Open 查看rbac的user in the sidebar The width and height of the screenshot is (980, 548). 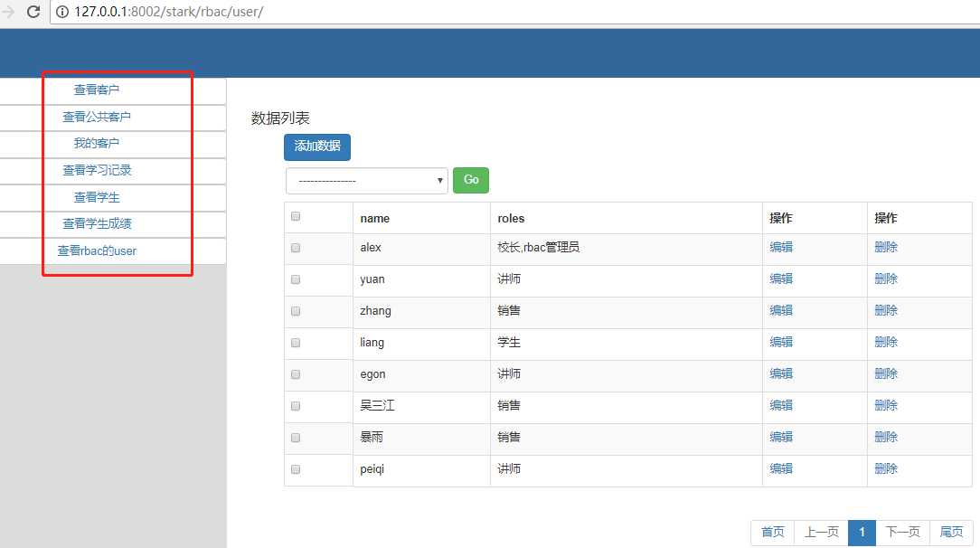[96, 250]
